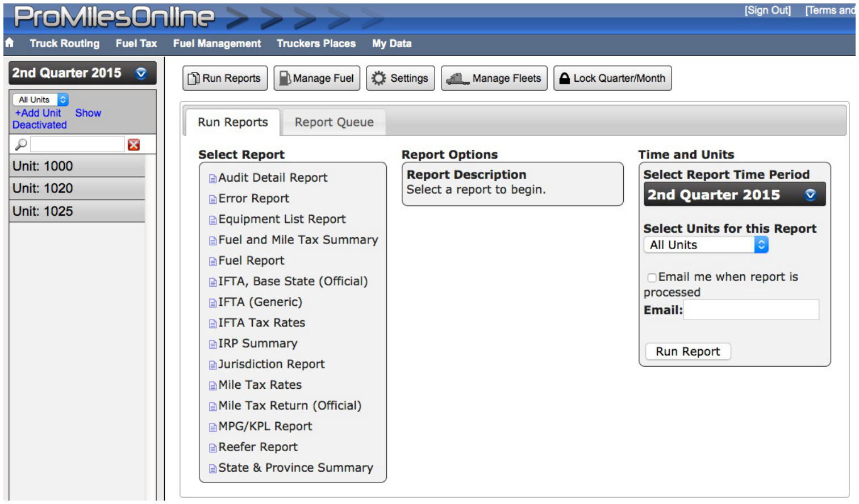Screen dimensions: 859x504
Task: Click the +Add Unit link
Action: tap(38, 113)
